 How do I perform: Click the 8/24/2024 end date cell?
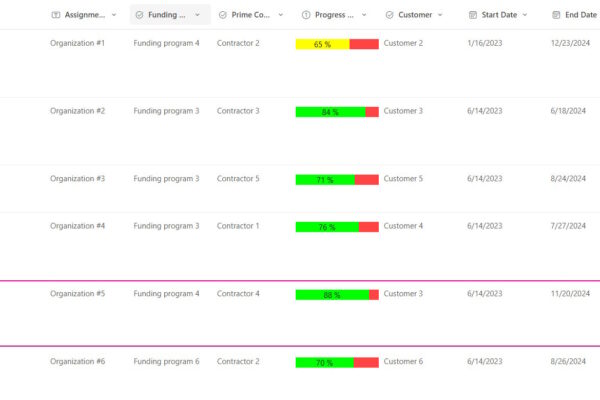pos(568,179)
